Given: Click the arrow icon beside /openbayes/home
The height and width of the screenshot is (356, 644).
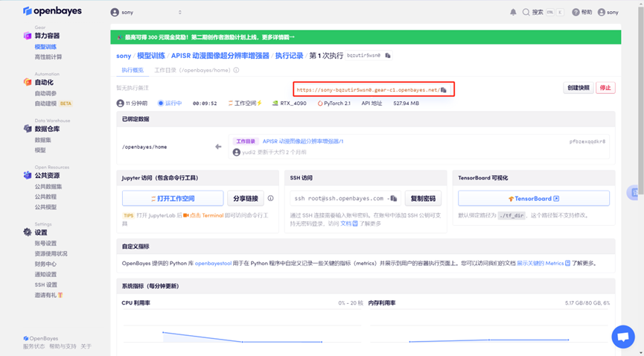Looking at the screenshot, I should (x=218, y=147).
